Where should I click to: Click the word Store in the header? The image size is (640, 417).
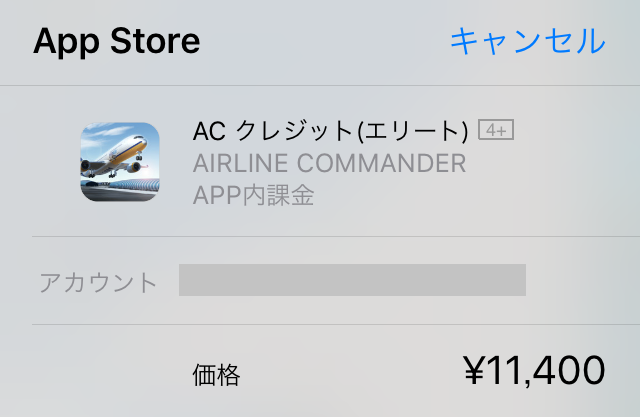click(155, 41)
